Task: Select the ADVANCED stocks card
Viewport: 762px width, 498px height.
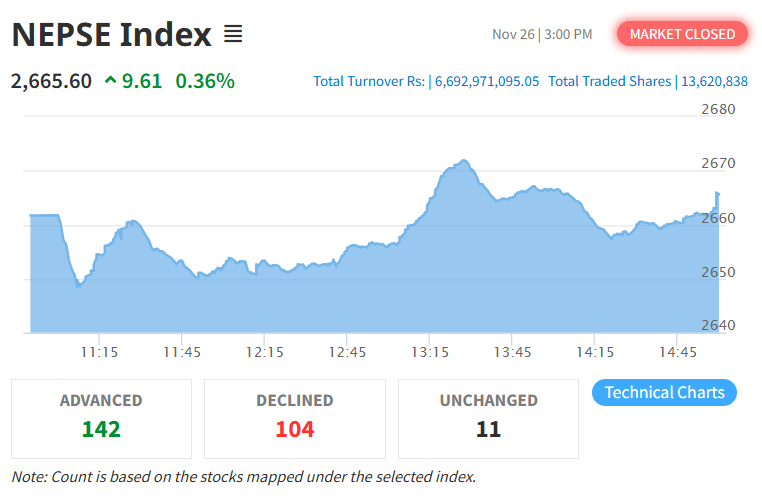Action: point(101,418)
